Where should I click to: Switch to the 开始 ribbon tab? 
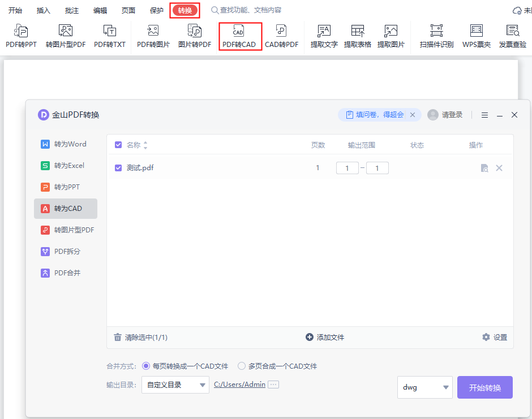pyautogui.click(x=15, y=10)
